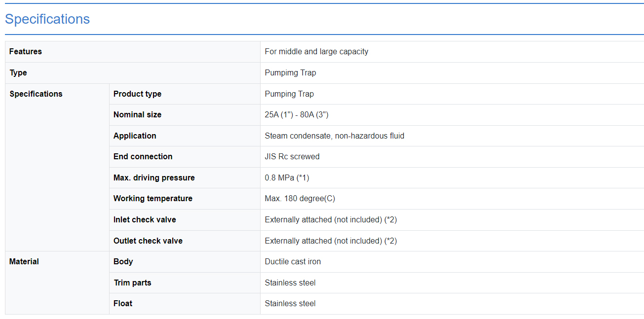Click the '0.8 MPa (*1)' value

pyautogui.click(x=287, y=178)
